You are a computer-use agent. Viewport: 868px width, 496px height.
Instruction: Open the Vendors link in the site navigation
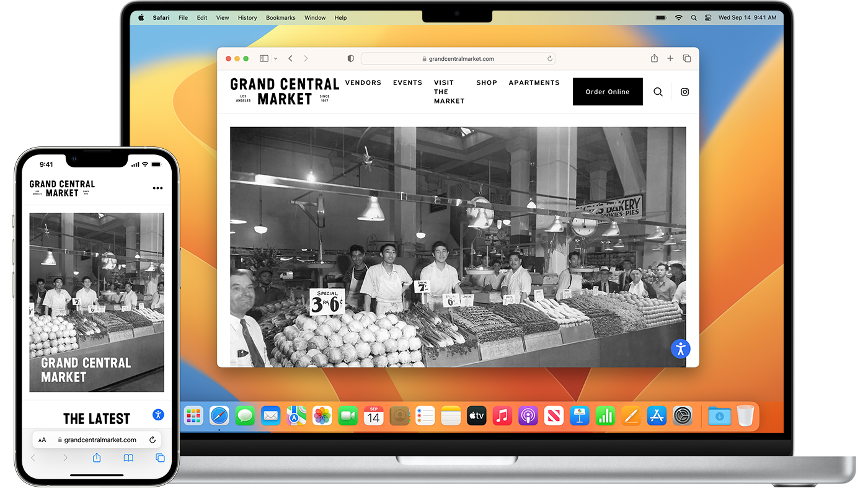point(363,82)
